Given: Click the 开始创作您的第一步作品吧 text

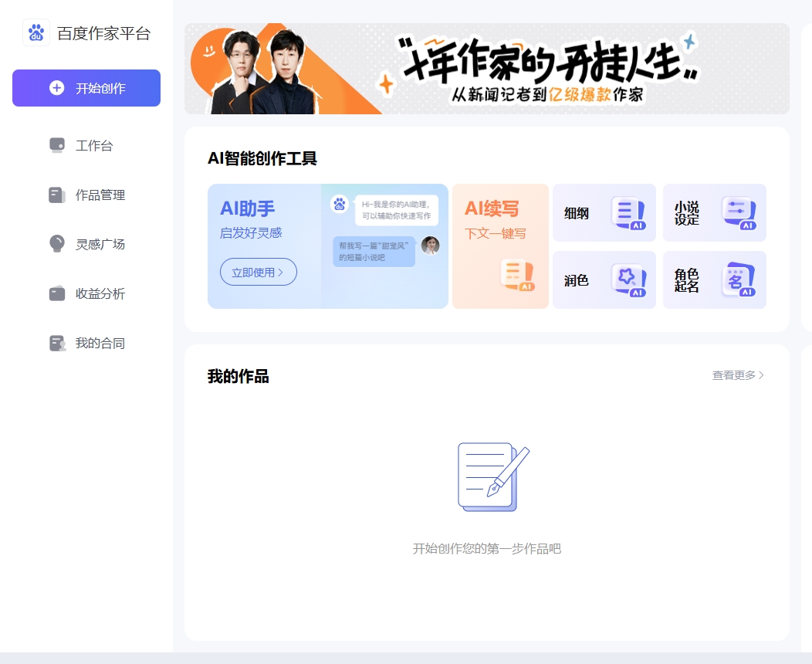Looking at the screenshot, I should (487, 548).
